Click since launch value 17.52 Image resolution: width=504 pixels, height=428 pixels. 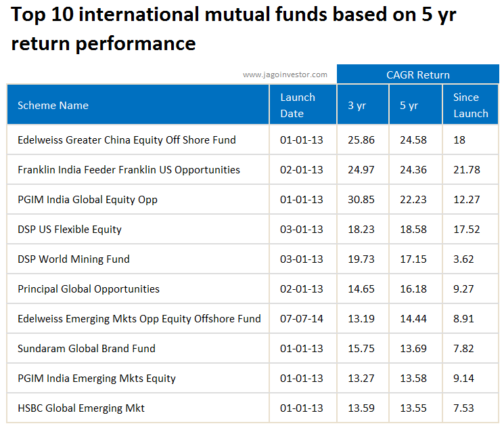[467, 230]
